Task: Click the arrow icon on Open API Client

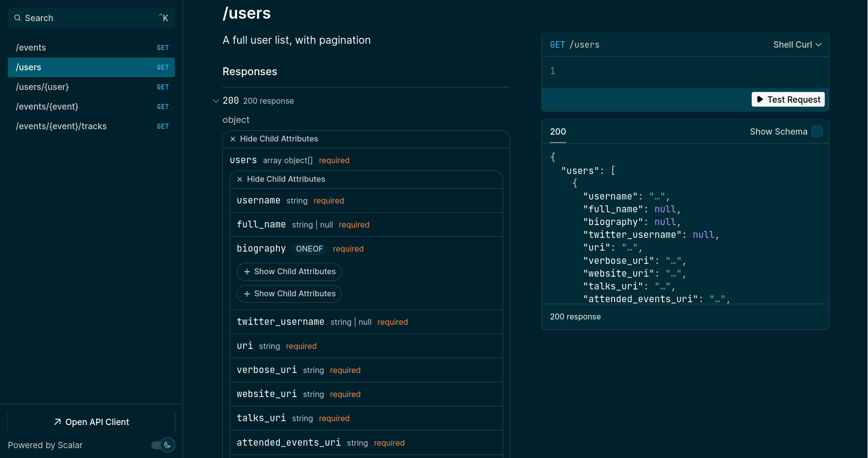Action: 57,422
